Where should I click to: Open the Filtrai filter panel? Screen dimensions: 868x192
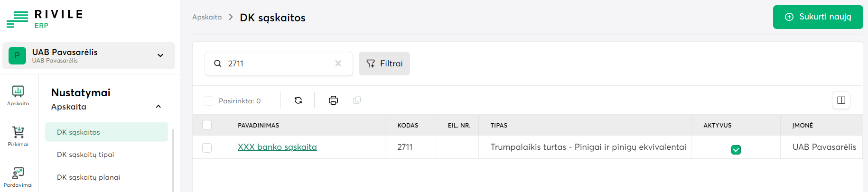click(x=384, y=64)
